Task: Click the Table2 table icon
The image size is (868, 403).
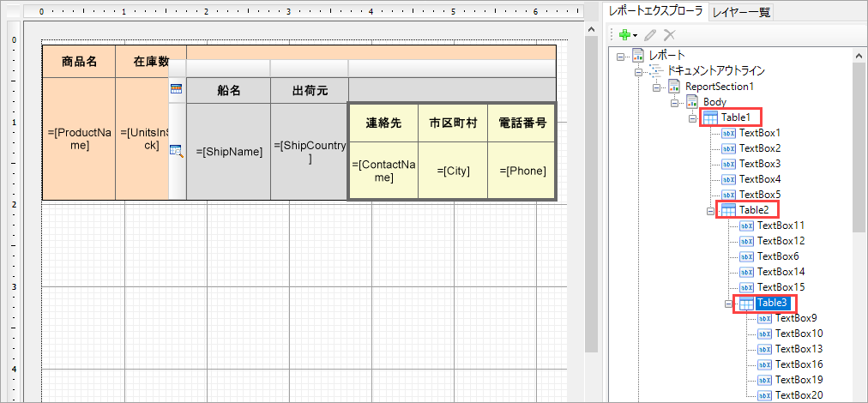Action: pos(728,210)
